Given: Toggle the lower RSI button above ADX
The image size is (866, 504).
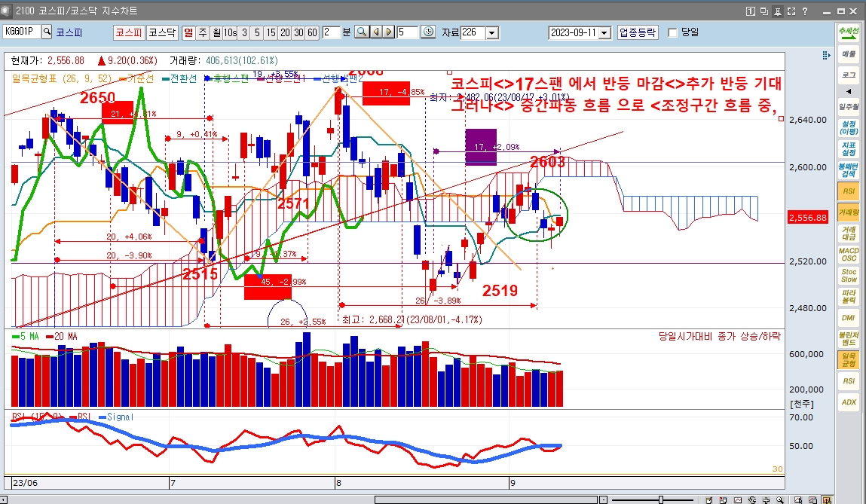Looking at the screenshot, I should pos(849,381).
